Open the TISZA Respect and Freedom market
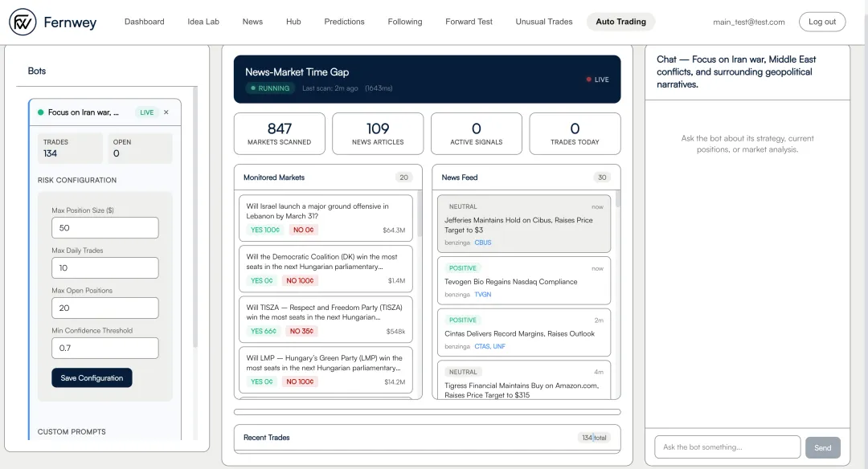Screen dimensions: 868x469 [x=325, y=319]
